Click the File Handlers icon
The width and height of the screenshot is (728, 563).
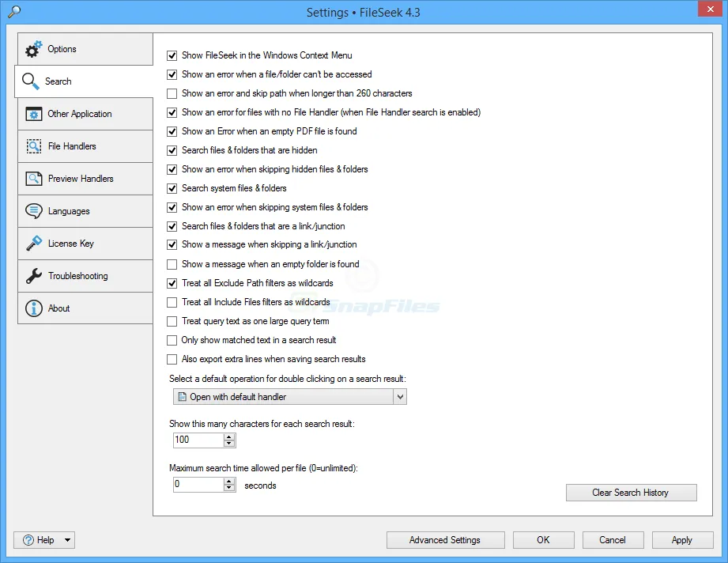click(33, 146)
